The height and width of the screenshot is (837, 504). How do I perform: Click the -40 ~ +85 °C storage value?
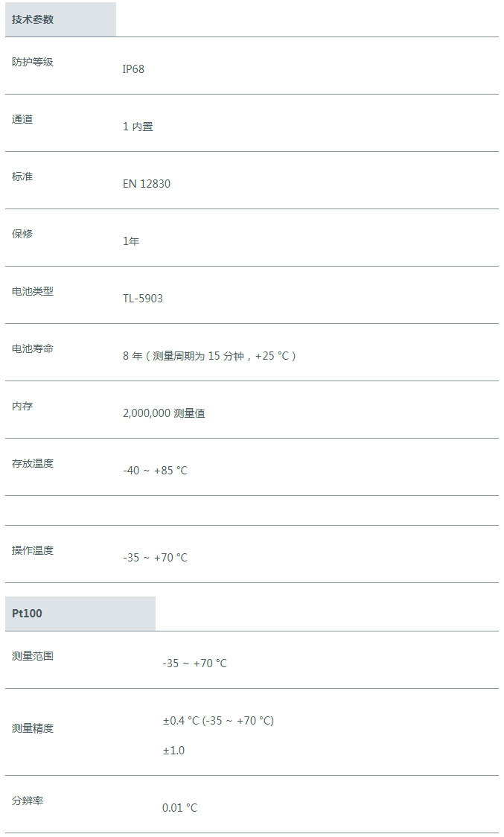156,471
